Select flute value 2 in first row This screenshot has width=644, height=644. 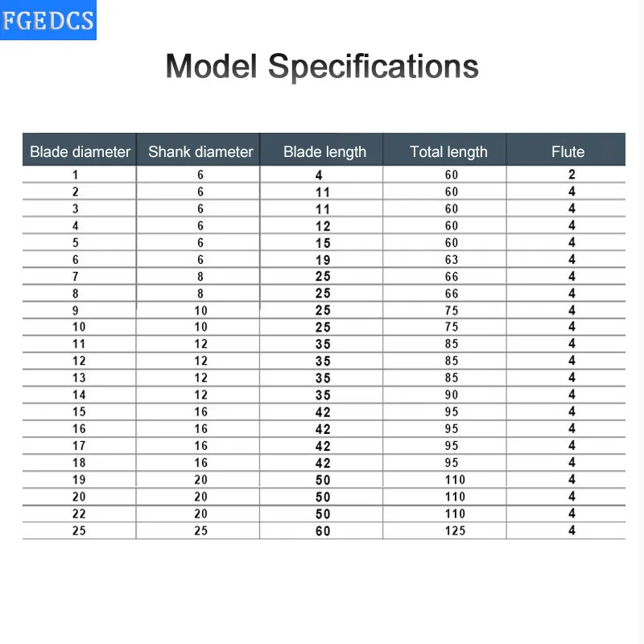[572, 175]
